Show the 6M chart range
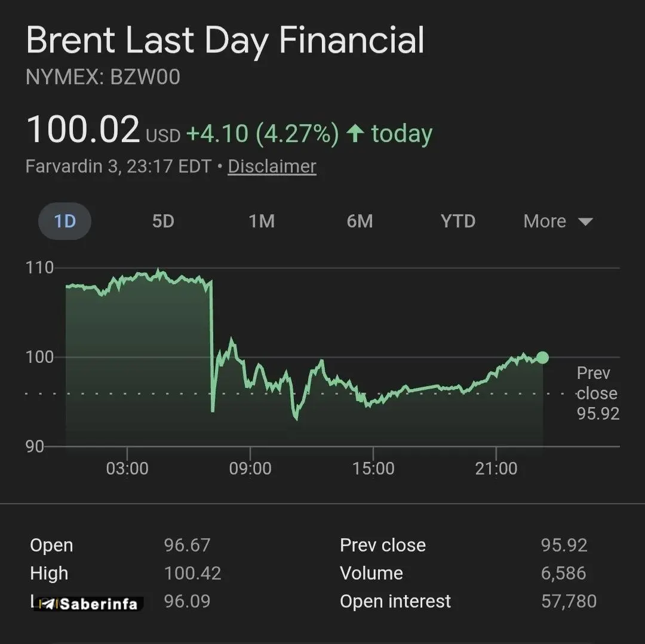This screenshot has height=644, width=645. (x=360, y=221)
